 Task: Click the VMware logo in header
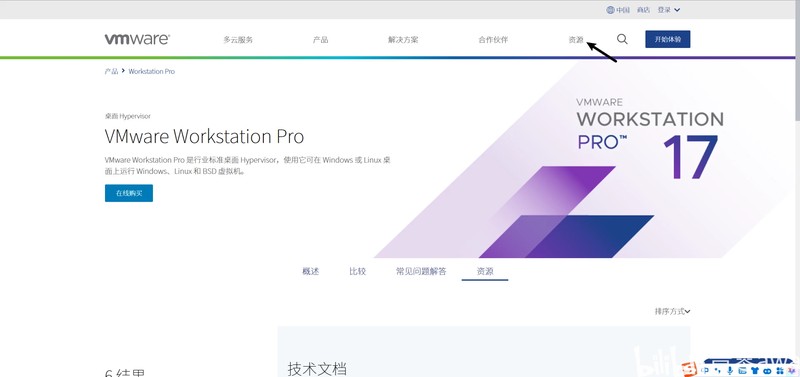tap(137, 39)
